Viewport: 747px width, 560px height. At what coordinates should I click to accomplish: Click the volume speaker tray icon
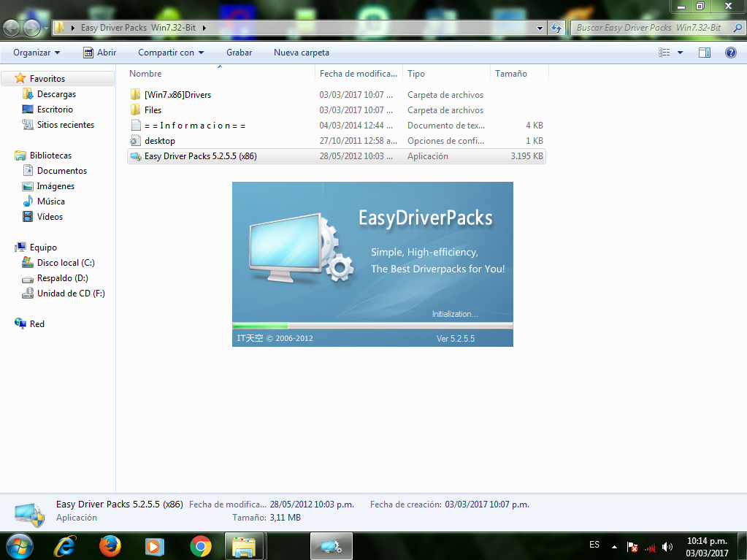click(x=667, y=547)
